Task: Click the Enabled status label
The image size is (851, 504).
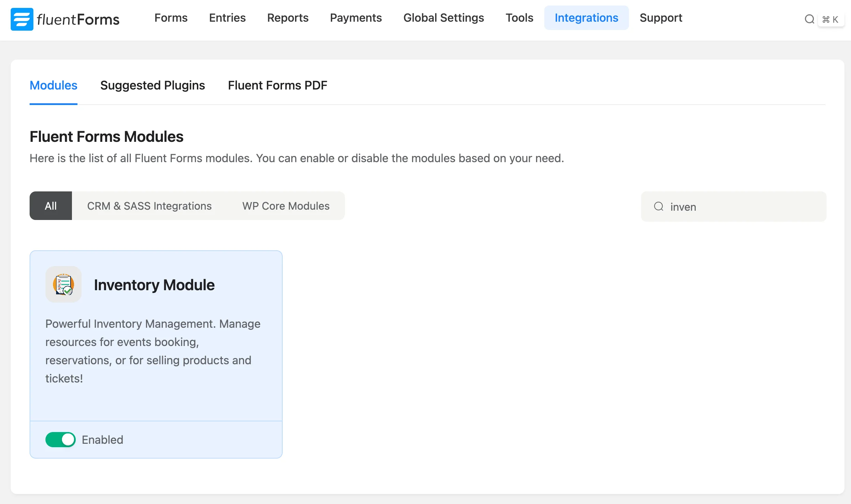Action: (x=103, y=440)
